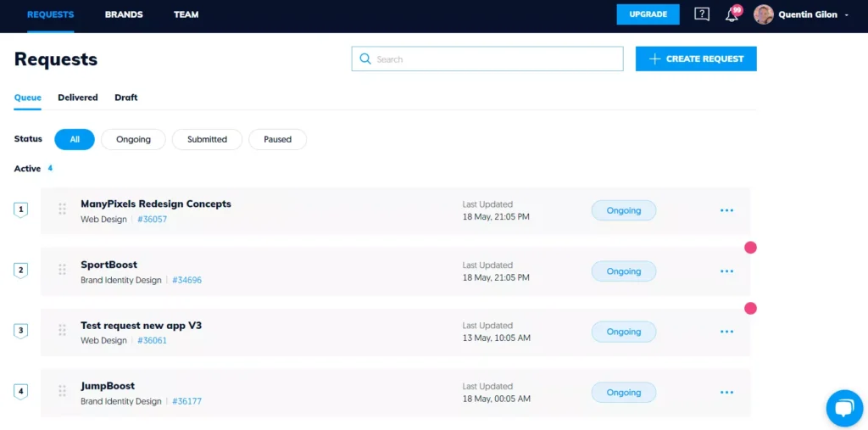The image size is (868, 430).
Task: Filter status by Submitted
Action: pyautogui.click(x=207, y=140)
